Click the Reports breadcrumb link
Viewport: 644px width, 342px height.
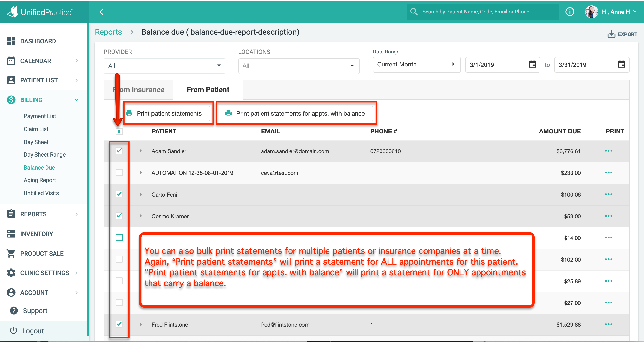point(108,32)
